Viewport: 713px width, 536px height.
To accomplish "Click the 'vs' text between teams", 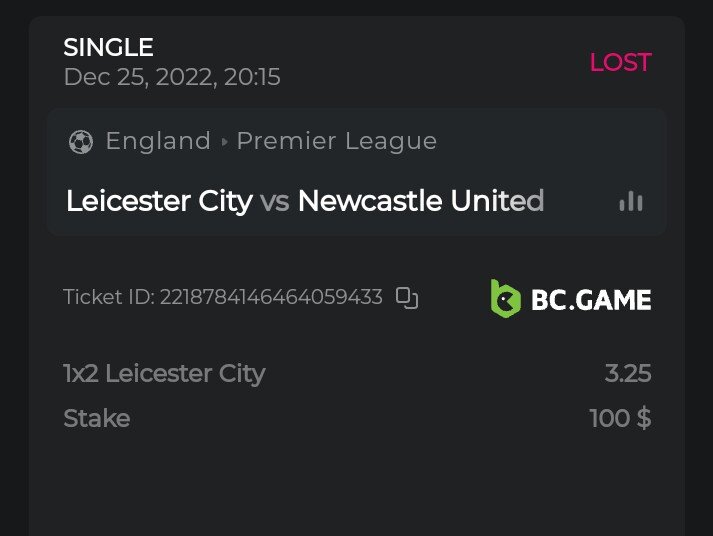I will pyautogui.click(x=275, y=202).
